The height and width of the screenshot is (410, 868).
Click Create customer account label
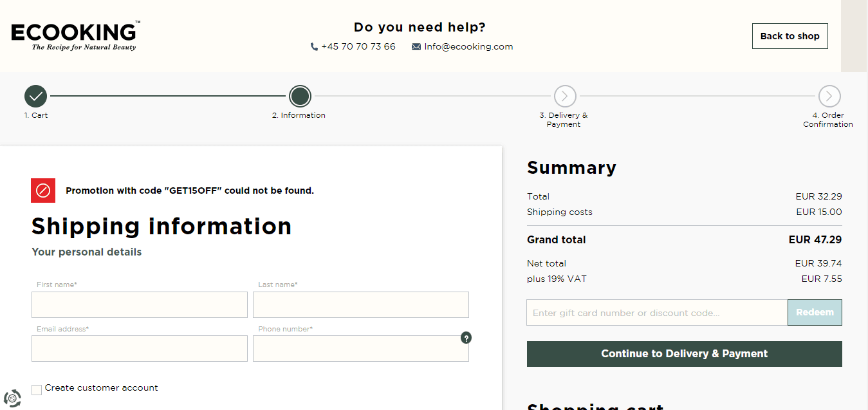(102, 388)
